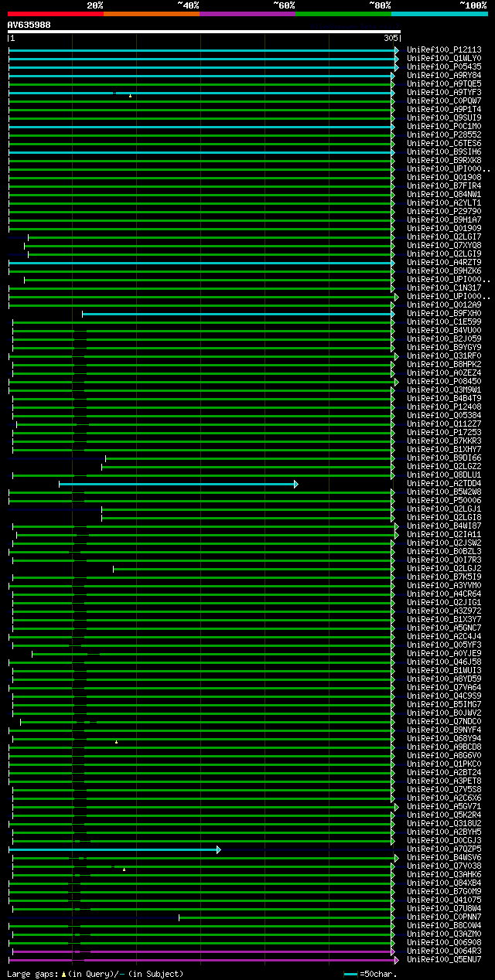The height and width of the screenshot is (980, 495).
Task: Select the label UniRef100_Q8DLU1
Action: (444, 475)
